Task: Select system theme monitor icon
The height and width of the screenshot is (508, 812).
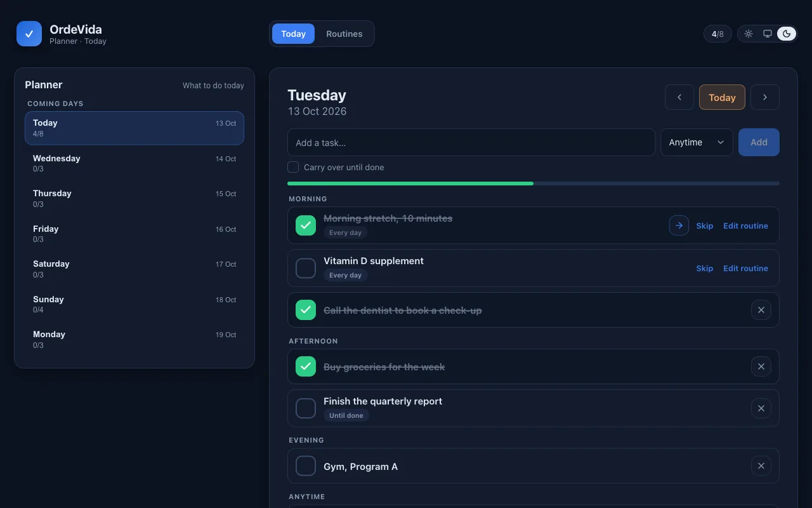Action: coord(768,34)
